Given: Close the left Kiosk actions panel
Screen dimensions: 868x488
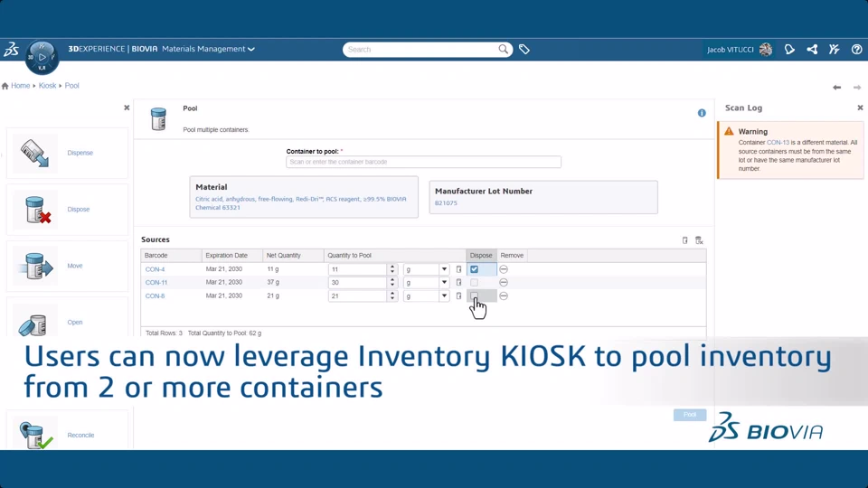Looking at the screenshot, I should coord(127,108).
